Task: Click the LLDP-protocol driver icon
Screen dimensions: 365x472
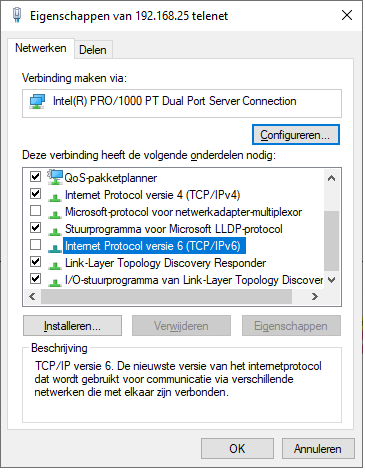Action: tap(55, 232)
